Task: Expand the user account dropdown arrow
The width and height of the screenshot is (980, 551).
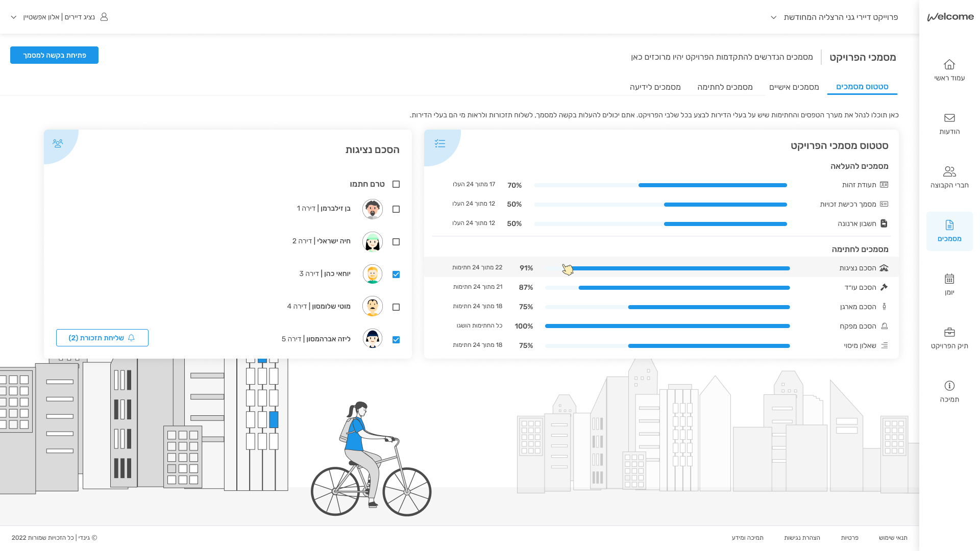Action: pyautogui.click(x=14, y=17)
